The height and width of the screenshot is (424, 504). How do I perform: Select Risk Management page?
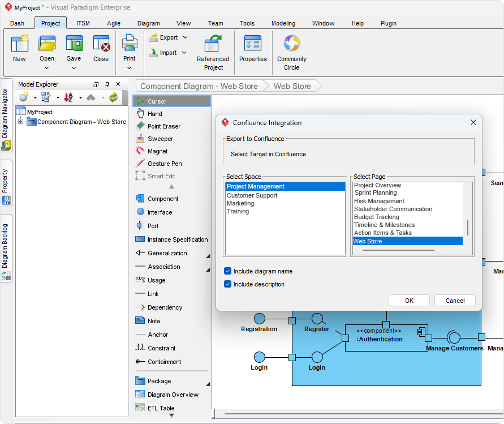click(379, 201)
